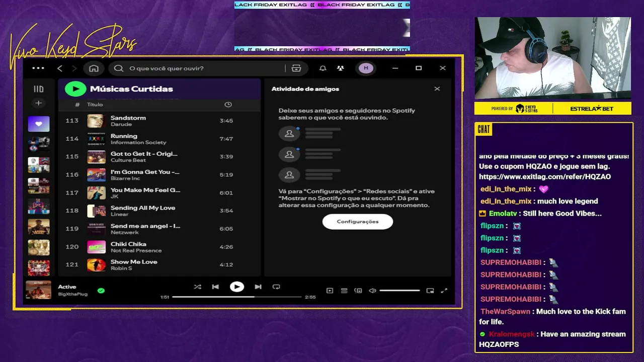Select the song Sandstorm by Darude
This screenshot has width=644, height=362.
[159, 121]
